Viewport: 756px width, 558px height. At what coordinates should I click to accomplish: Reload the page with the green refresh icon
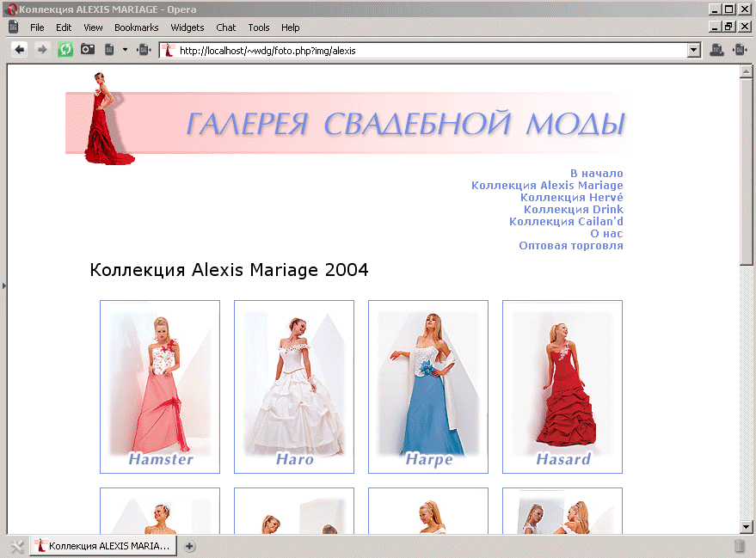[x=65, y=50]
